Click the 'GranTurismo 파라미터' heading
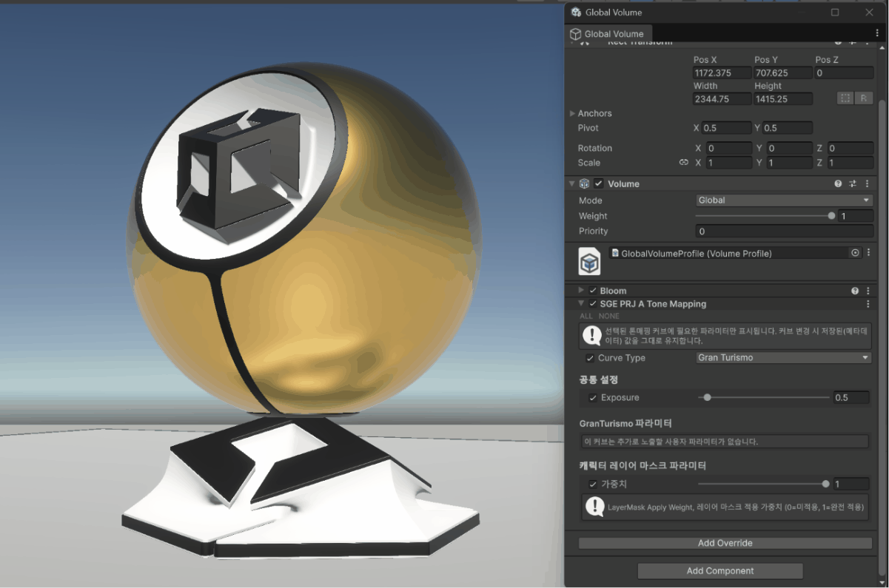This screenshot has width=889, height=588. tap(625, 424)
